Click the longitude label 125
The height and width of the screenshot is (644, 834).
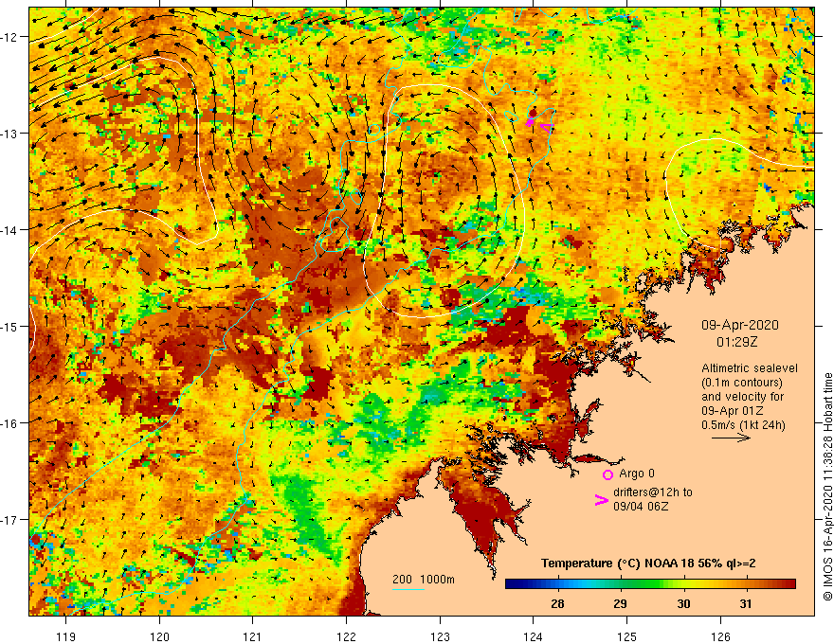coord(627,636)
